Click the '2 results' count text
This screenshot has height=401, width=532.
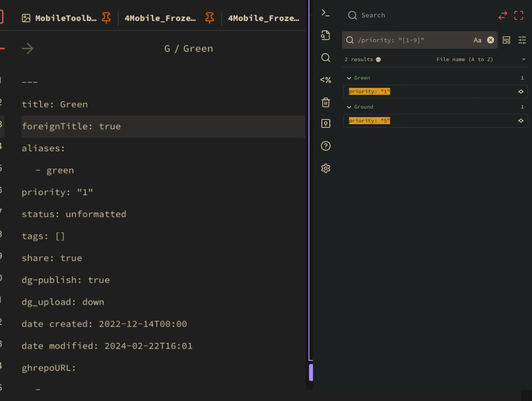point(359,59)
